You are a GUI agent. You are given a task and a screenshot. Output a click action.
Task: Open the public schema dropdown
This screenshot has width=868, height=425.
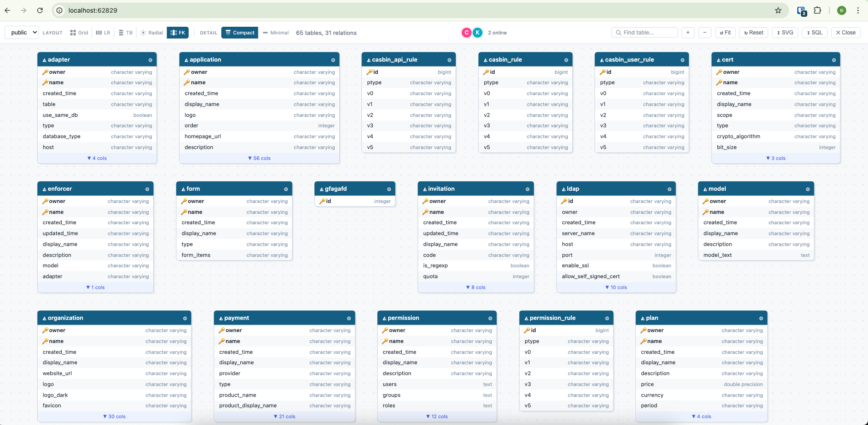[22, 33]
